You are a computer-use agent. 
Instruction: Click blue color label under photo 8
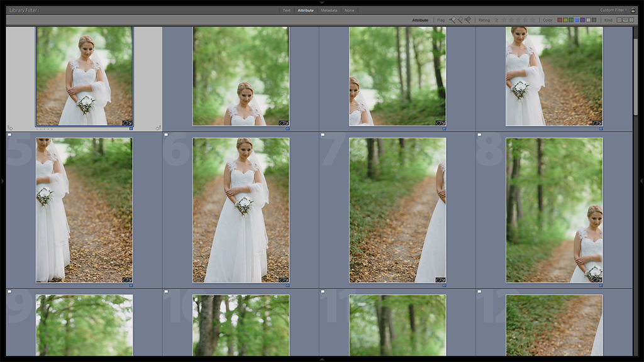pyautogui.click(x=601, y=285)
